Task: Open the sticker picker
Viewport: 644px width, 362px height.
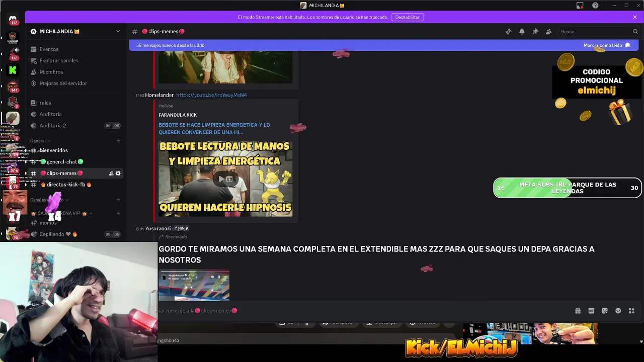Action: point(605,311)
